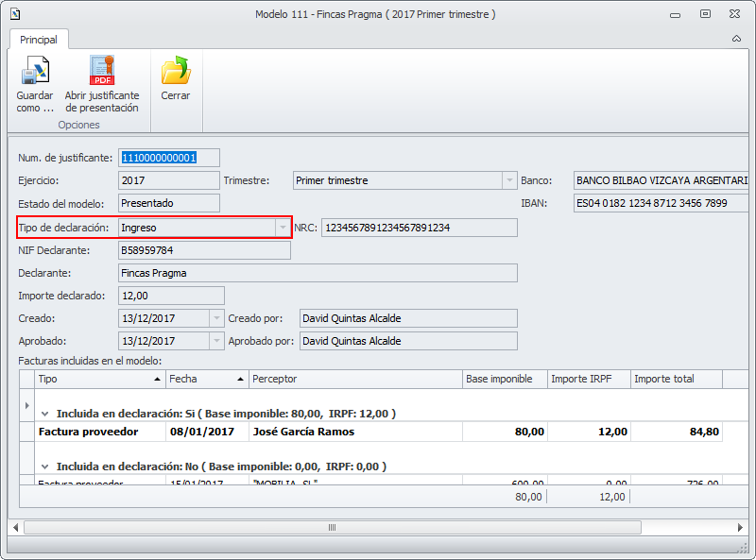Screen dimensions: 756x560
Task: Sort by the Fecha column header
Action: pyautogui.click(x=205, y=379)
